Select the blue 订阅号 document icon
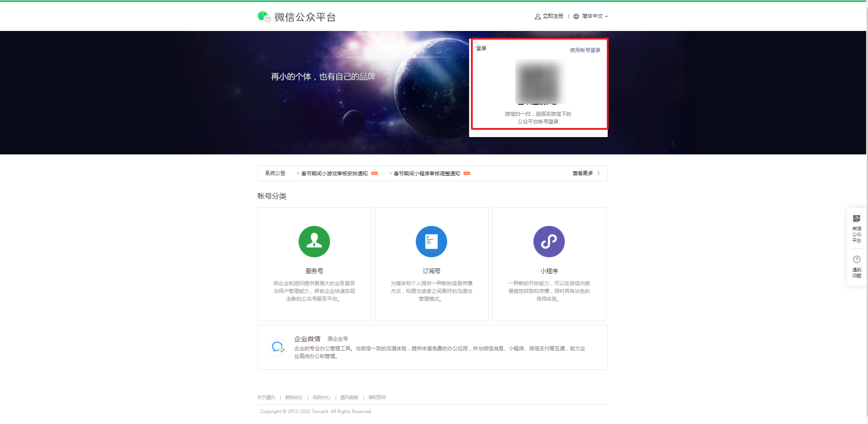Image resolution: width=868 pixels, height=424 pixels. pos(431,241)
